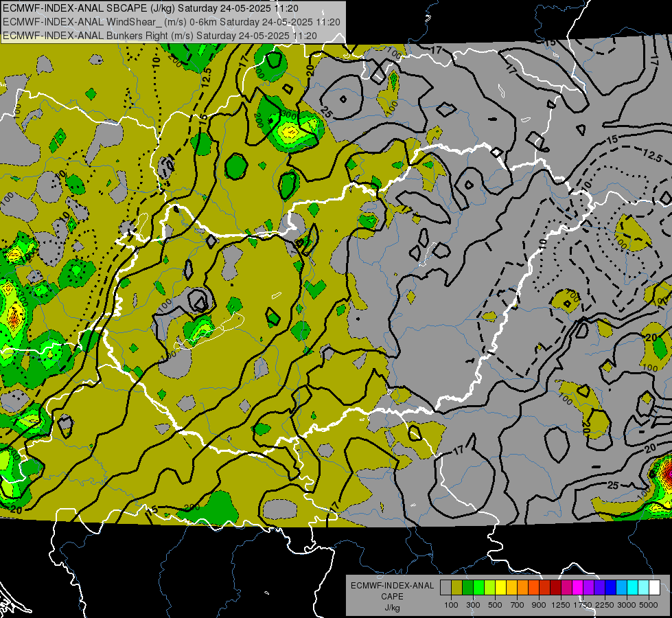Click the Bunkers Right title line

coord(160,36)
